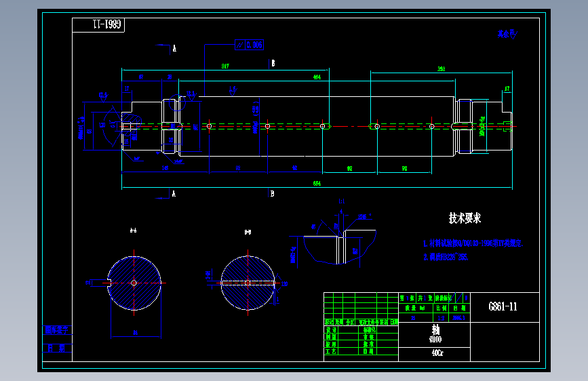588x381 pixels.
Task: Click the 464 dimension text
Action: coord(317,77)
